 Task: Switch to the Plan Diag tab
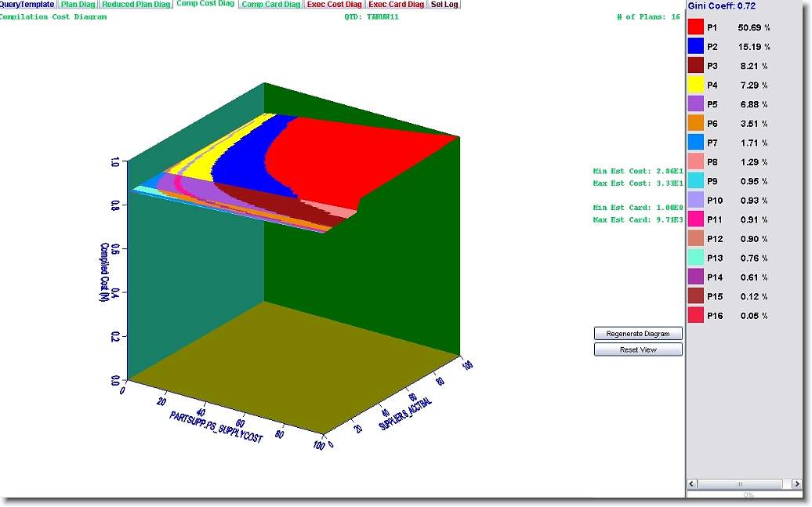pyautogui.click(x=78, y=5)
